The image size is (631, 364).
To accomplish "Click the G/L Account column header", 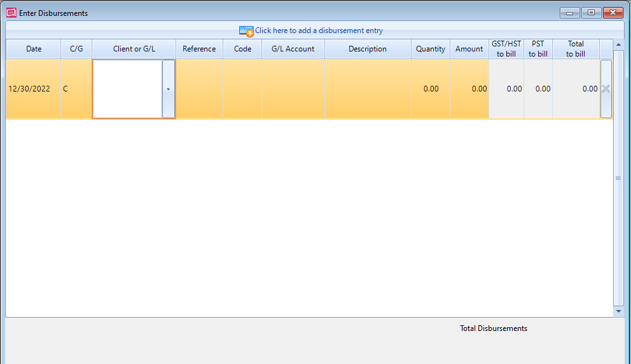I will [293, 49].
